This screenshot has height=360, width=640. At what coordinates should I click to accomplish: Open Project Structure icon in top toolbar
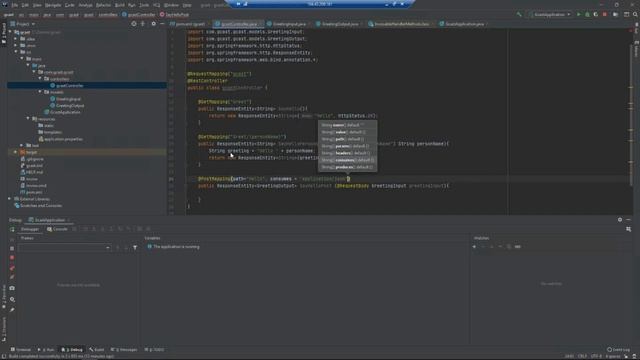tap(626, 15)
